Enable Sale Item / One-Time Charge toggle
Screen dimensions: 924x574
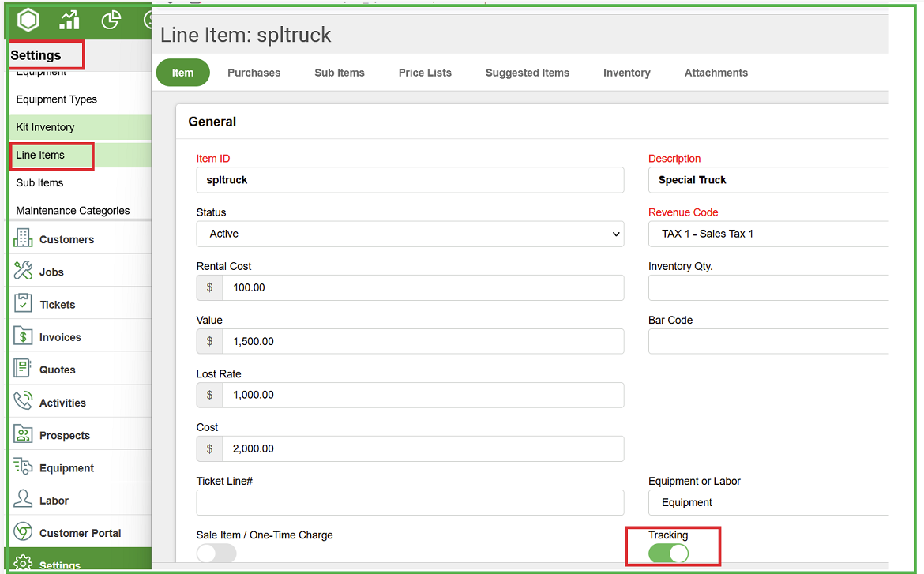tap(216, 553)
